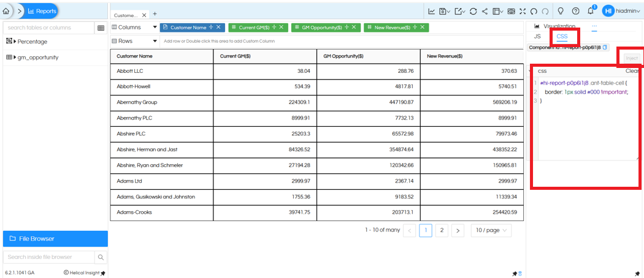Click the pin icon beside Helical Insight
This screenshot has height=278, width=644.
pos(102,273)
